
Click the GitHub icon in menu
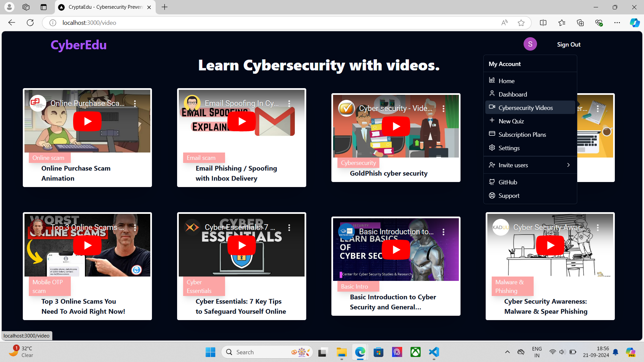[x=492, y=182]
